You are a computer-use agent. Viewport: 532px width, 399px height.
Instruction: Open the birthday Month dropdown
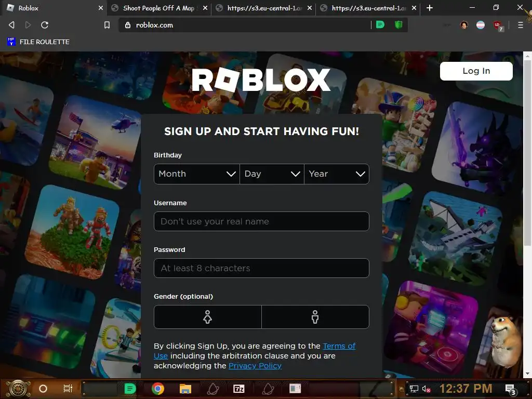point(197,174)
